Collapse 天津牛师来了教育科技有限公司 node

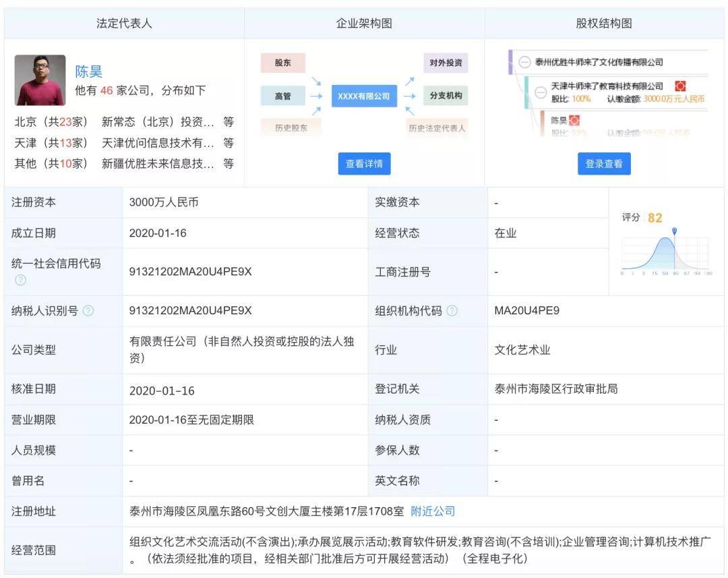(541, 92)
